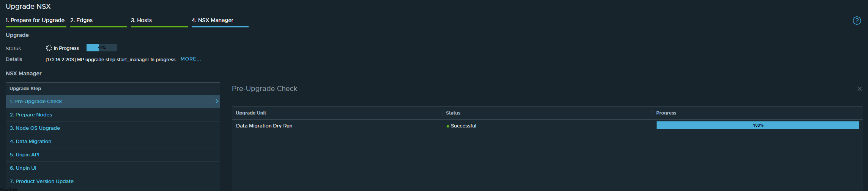868x191 pixels.
Task: Open the Data Migration step
Action: point(113,142)
